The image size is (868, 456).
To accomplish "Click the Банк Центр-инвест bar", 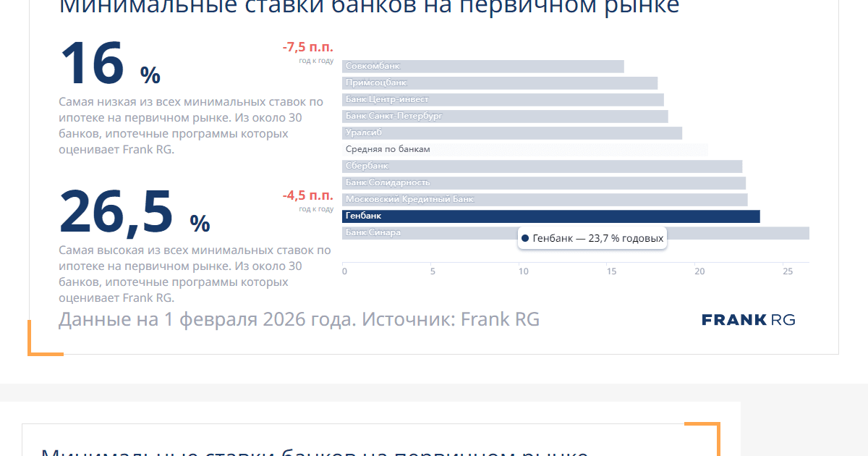I will [503, 100].
